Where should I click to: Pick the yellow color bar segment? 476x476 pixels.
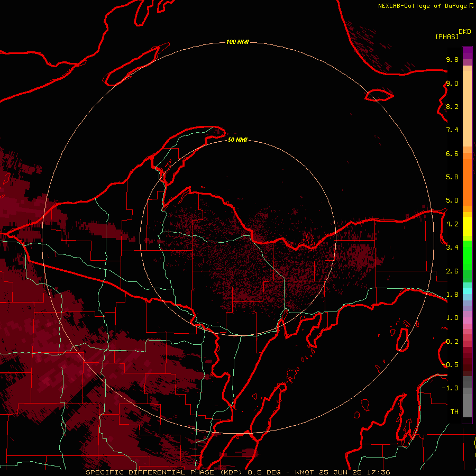[x=467, y=226]
